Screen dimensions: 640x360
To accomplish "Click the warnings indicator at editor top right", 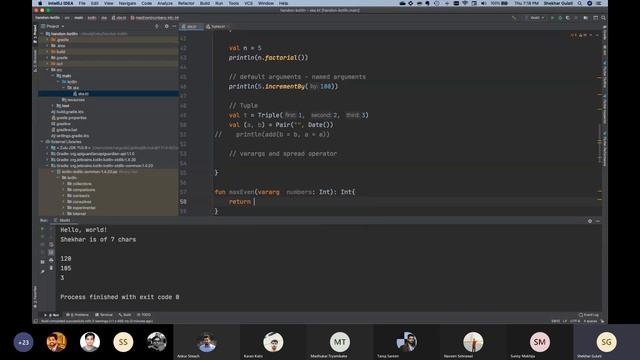I will coord(579,35).
